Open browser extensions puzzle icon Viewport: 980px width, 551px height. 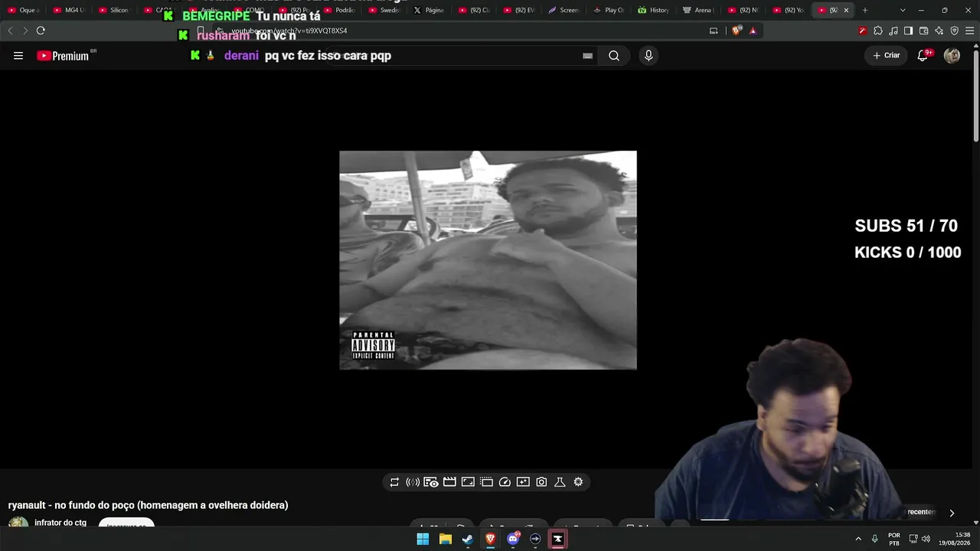tap(877, 31)
